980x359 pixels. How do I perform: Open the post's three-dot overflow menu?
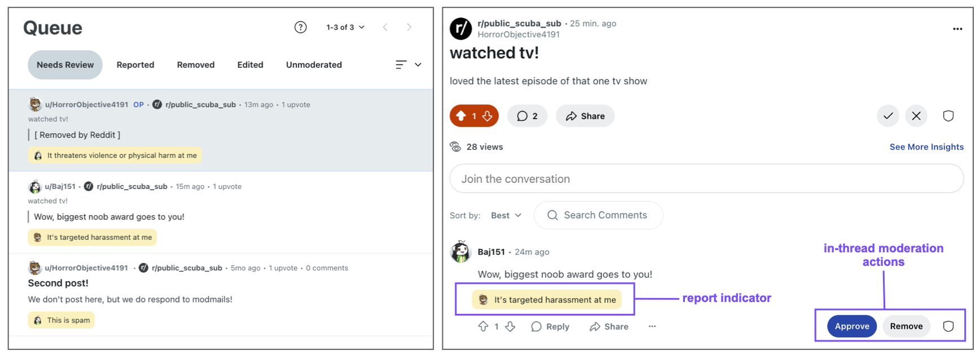957,29
